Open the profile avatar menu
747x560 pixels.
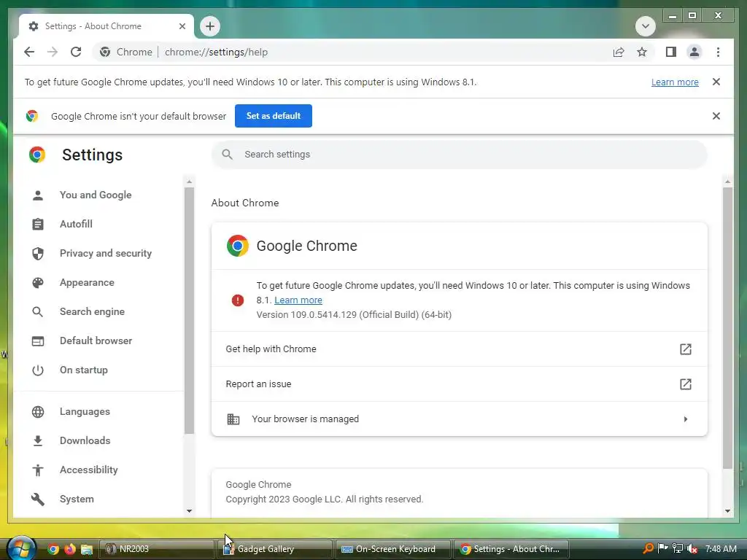pos(694,52)
